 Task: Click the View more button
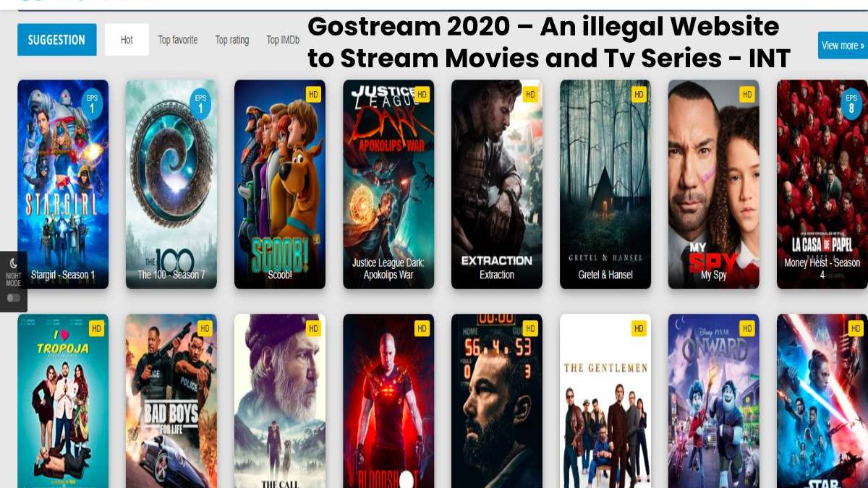[843, 45]
